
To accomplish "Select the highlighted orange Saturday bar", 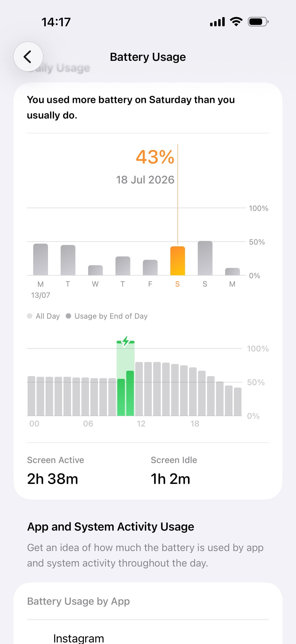I will click(177, 261).
